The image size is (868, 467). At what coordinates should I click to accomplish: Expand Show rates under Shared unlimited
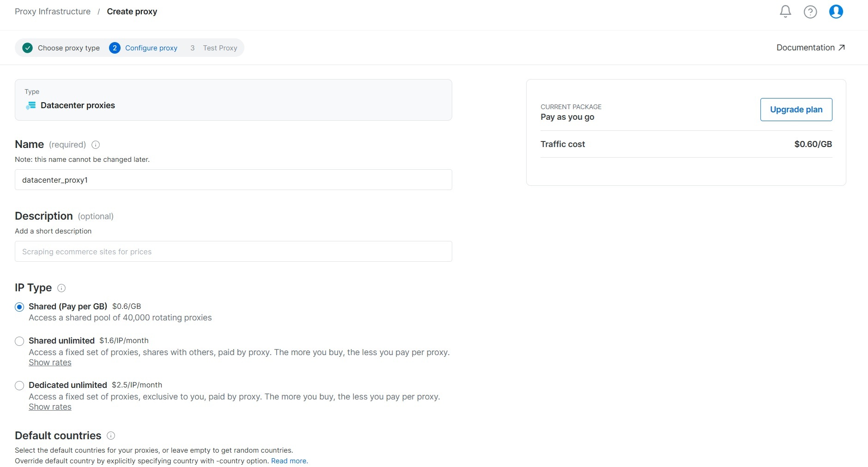[x=50, y=363]
